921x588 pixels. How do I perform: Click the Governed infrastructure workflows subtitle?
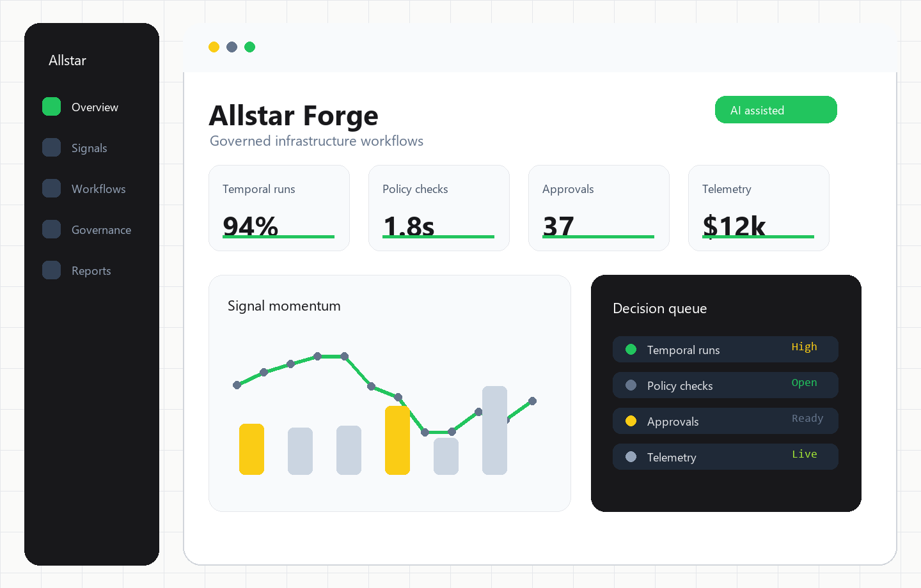tap(317, 141)
